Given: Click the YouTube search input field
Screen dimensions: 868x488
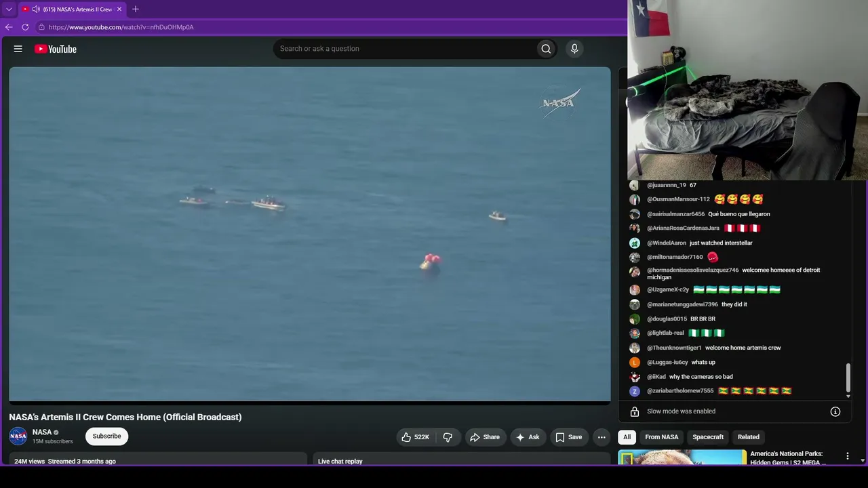Looking at the screenshot, I should (405, 49).
